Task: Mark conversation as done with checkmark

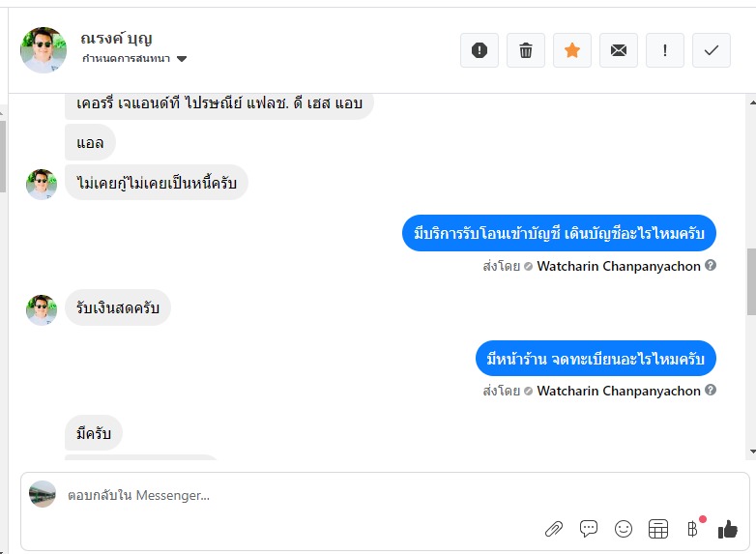Action: [712, 50]
